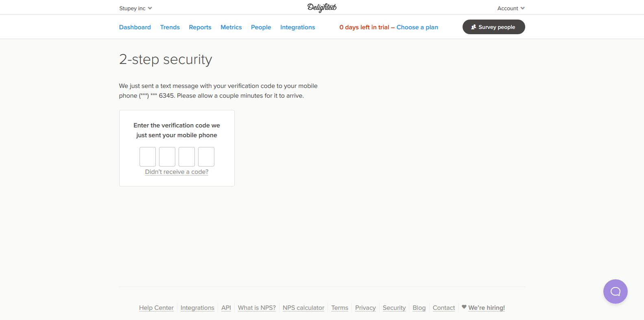The image size is (644, 320).
Task: Open the We're hiring link
Action: click(x=487, y=308)
